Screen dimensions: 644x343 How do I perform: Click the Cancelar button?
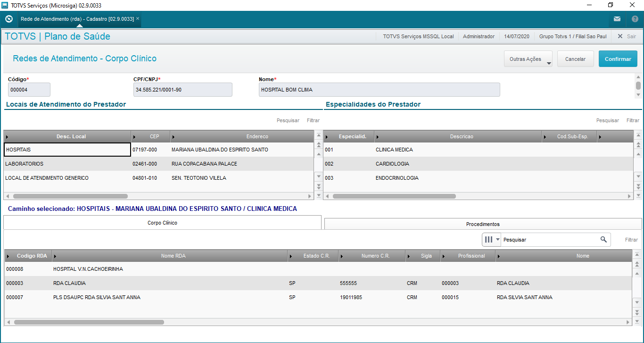pos(575,59)
